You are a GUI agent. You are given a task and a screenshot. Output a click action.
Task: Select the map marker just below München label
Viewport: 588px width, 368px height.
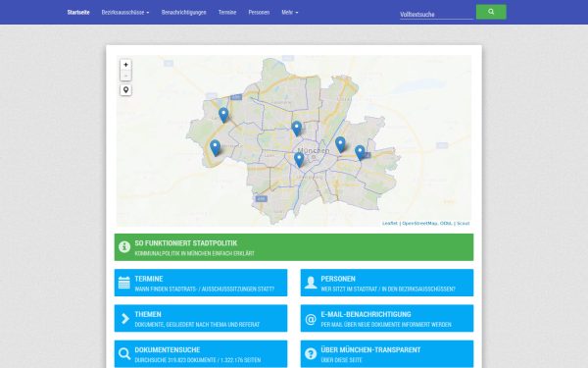299,160
